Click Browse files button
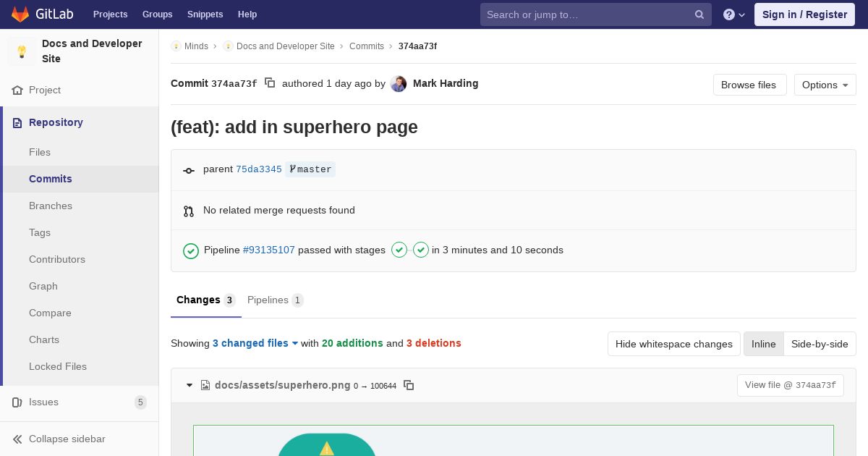868x456 pixels. 749,85
